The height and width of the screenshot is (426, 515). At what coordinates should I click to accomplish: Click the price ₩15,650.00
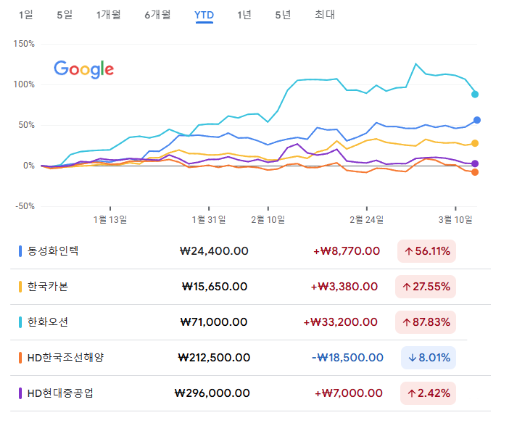pos(215,287)
